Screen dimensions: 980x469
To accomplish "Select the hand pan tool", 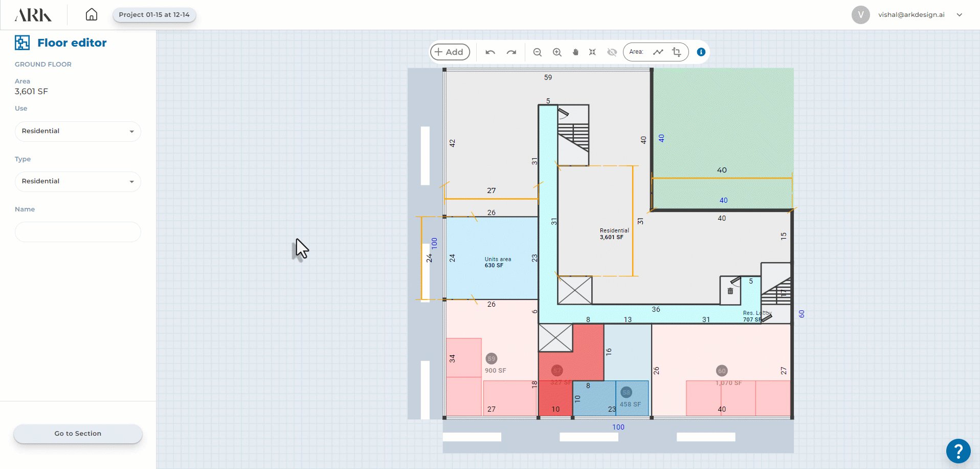I will tap(575, 52).
